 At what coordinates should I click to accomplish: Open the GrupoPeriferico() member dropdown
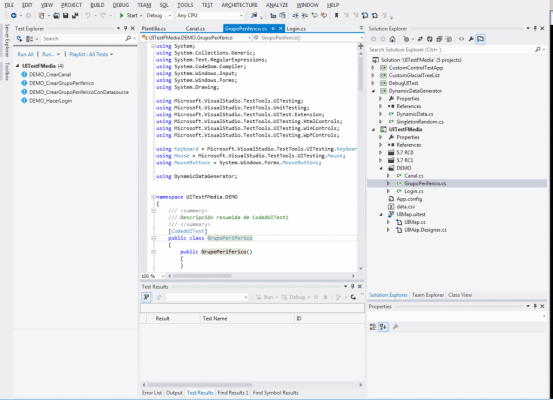point(361,38)
